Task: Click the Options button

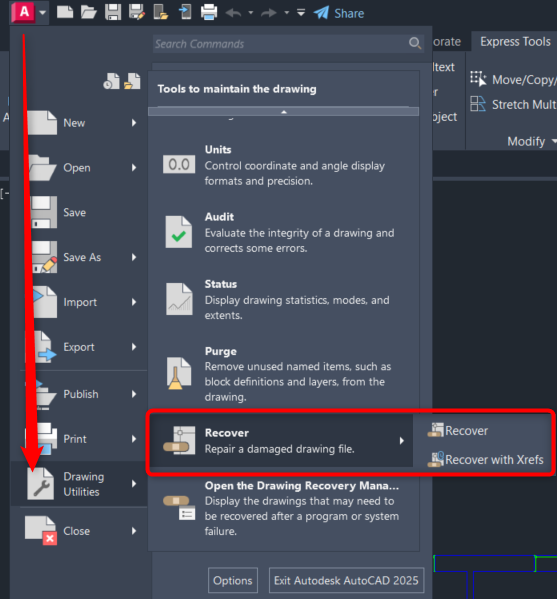Action: click(233, 580)
